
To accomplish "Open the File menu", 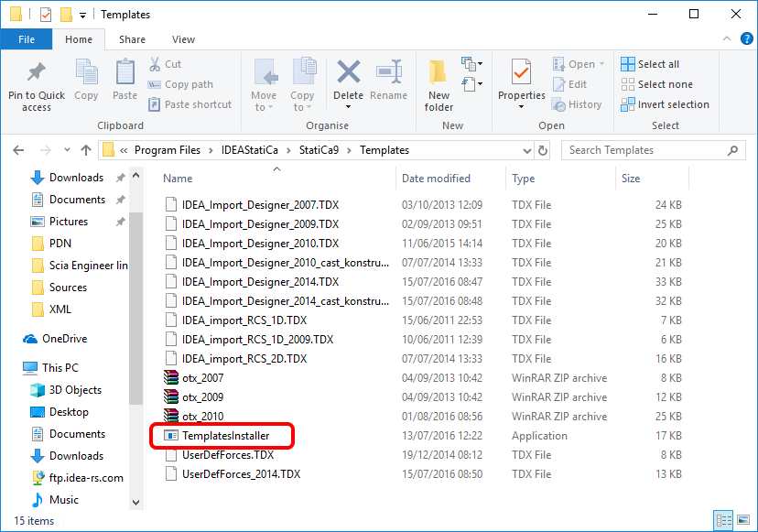I will point(27,39).
